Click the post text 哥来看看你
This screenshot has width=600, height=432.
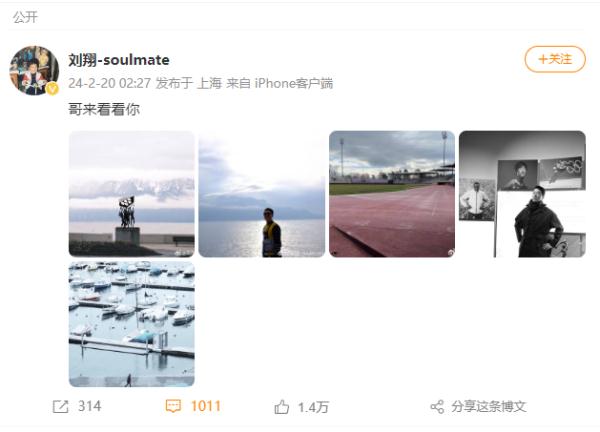click(x=104, y=109)
